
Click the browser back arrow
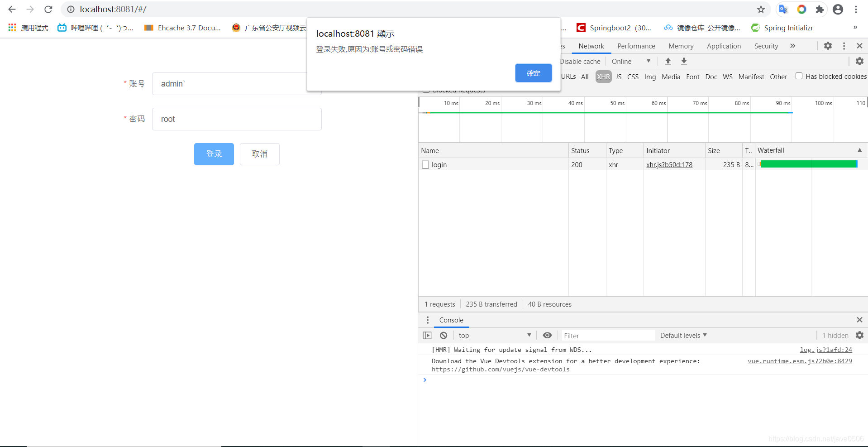click(12, 9)
